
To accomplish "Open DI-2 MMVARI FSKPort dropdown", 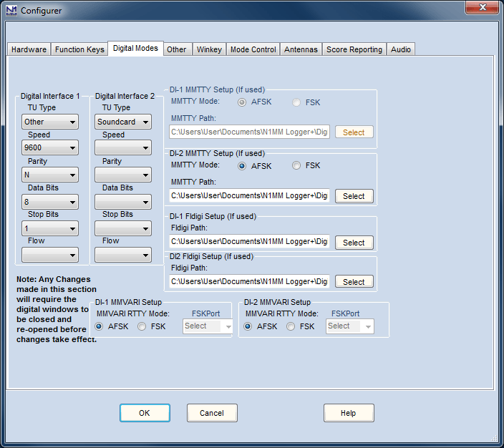I will pos(349,326).
